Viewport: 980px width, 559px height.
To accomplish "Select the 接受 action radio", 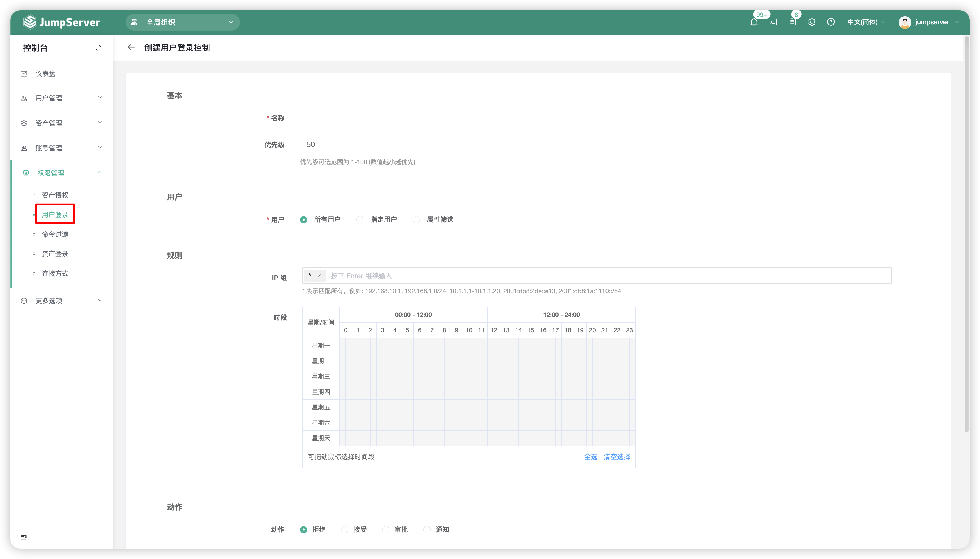I will click(x=345, y=529).
